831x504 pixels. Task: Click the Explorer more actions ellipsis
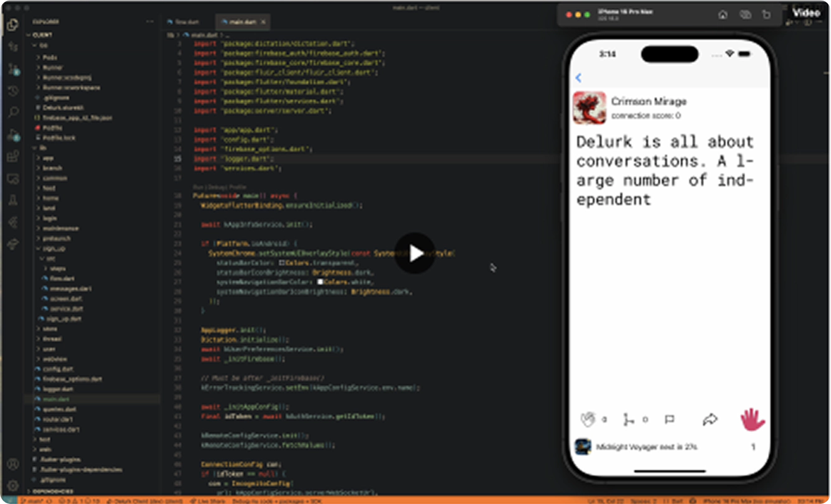pos(149,21)
